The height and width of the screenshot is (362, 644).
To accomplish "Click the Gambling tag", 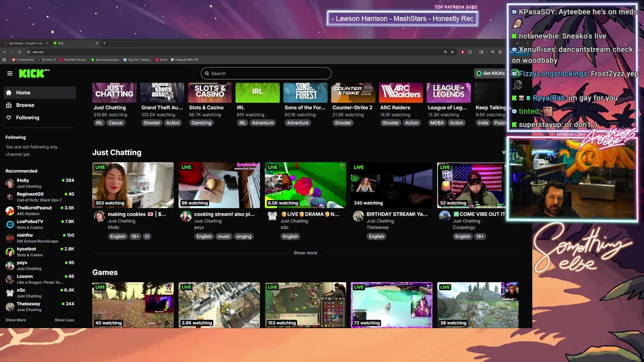I will point(201,123).
